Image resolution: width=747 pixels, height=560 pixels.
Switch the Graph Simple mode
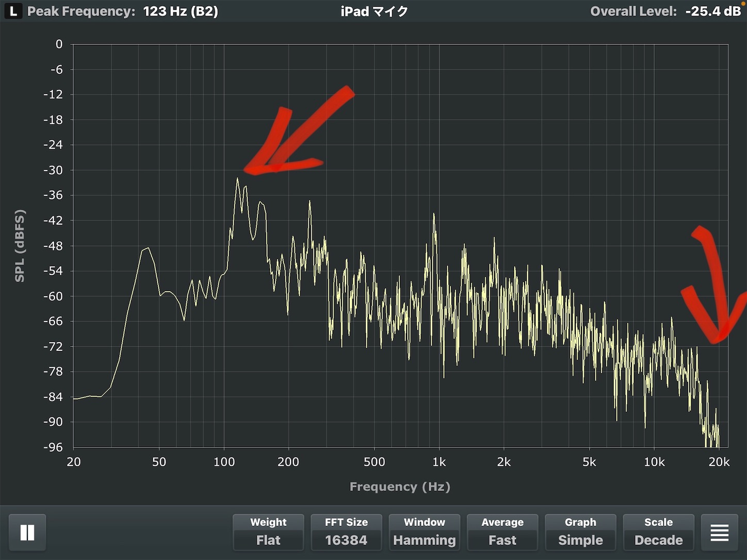point(580,532)
